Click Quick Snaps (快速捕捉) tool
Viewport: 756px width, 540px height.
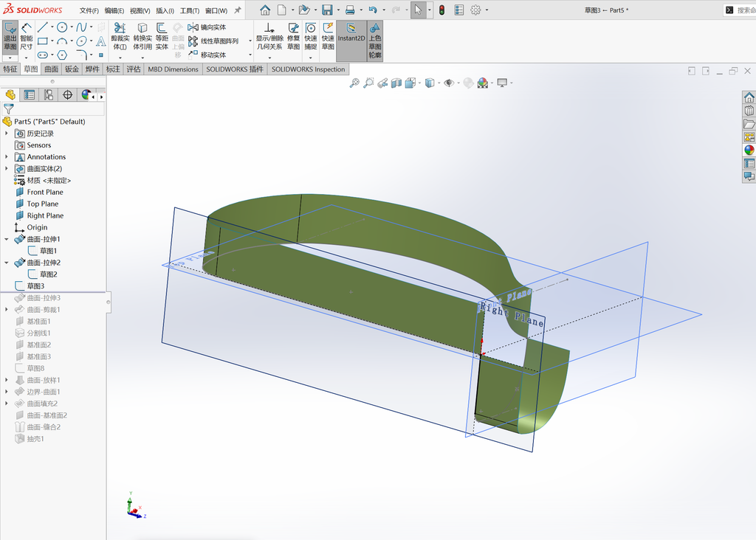(x=311, y=36)
